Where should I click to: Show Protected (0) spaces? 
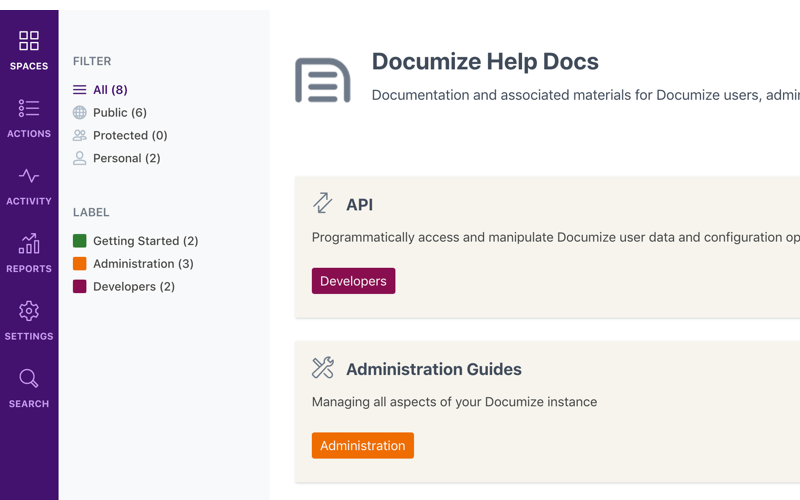click(130, 135)
